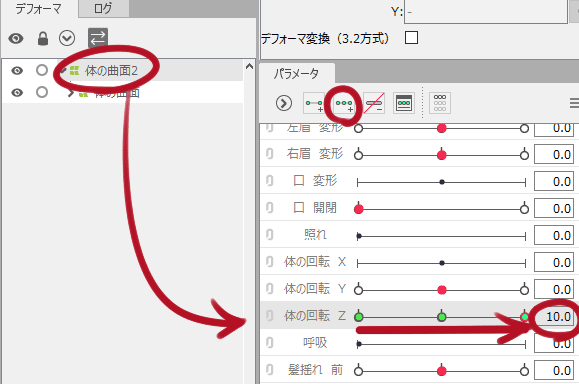This screenshot has width=579, height=384.
Task: Select the 照れ parameter name
Action: 315,235
